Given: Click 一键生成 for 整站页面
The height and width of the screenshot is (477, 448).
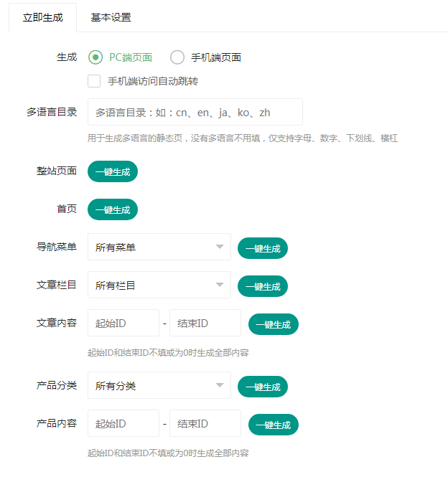Looking at the screenshot, I should [113, 171].
